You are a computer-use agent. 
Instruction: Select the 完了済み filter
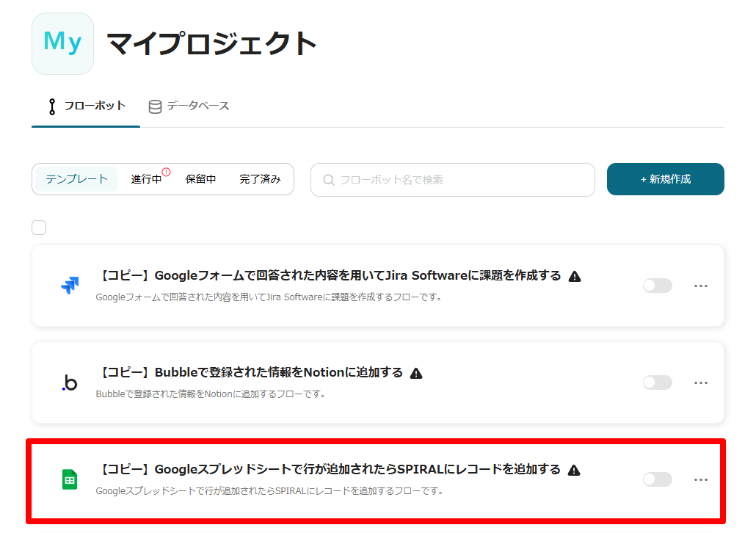[x=260, y=179]
